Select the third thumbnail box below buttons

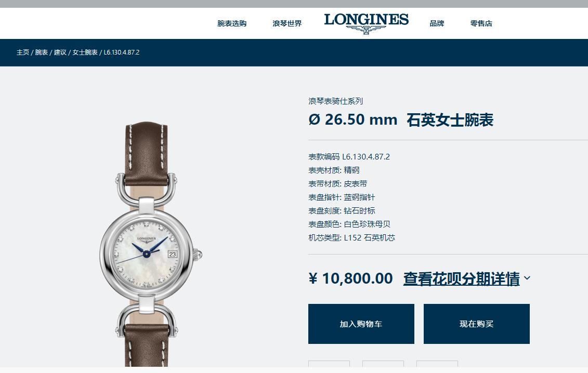click(437, 364)
